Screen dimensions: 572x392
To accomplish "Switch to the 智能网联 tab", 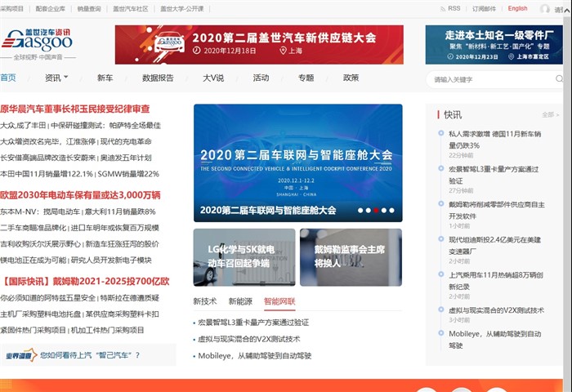I will point(279,301).
